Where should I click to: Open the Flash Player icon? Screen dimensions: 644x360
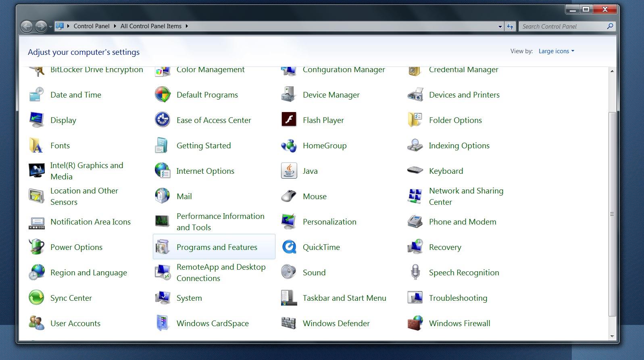pyautogui.click(x=289, y=120)
